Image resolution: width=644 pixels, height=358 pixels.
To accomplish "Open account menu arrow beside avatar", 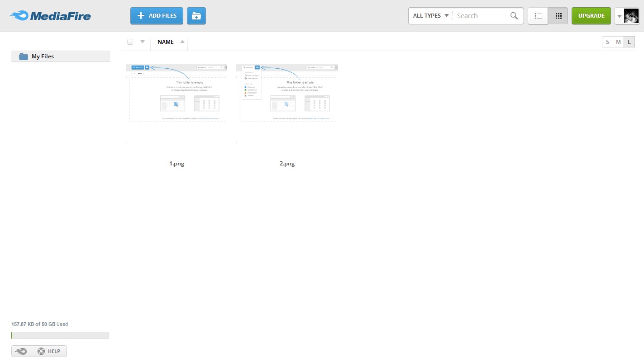I will pos(619,16).
